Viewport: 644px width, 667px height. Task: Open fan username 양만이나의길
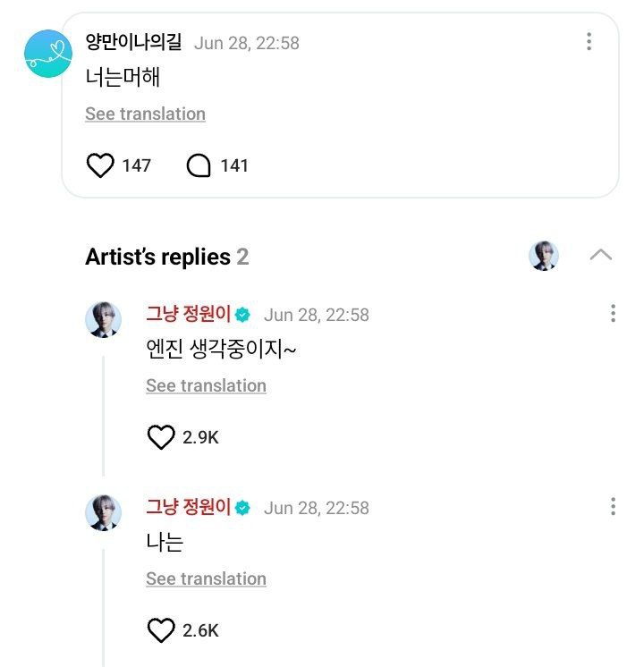[133, 42]
